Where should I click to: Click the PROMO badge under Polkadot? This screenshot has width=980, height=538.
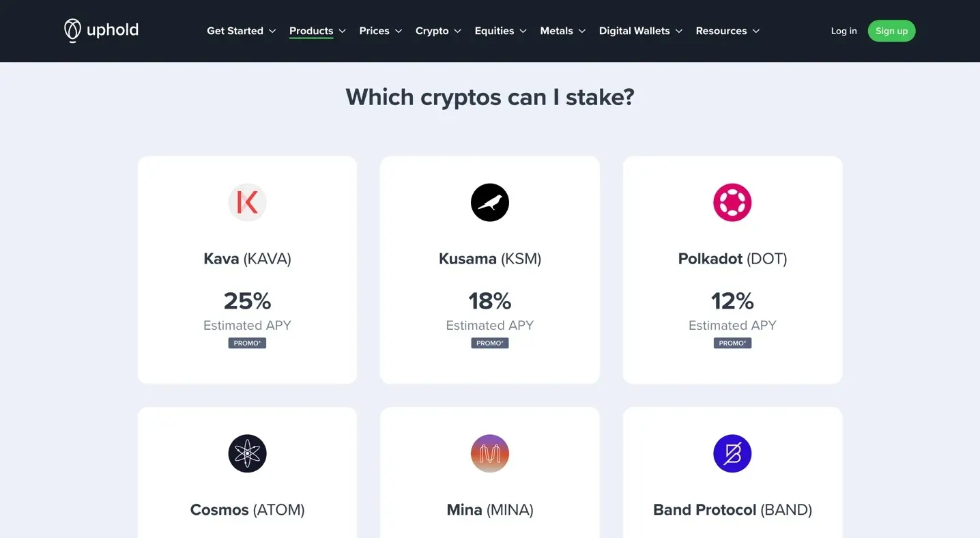pos(732,343)
